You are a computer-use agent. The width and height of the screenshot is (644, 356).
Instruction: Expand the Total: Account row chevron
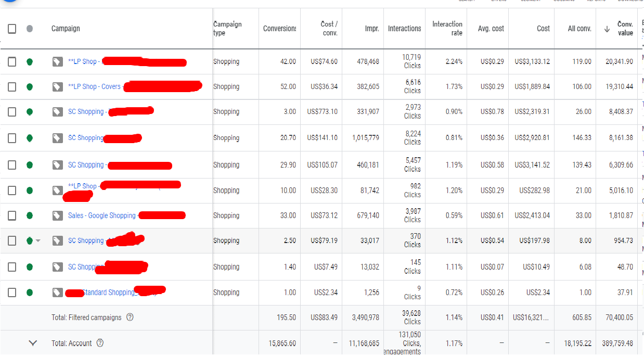coord(33,343)
